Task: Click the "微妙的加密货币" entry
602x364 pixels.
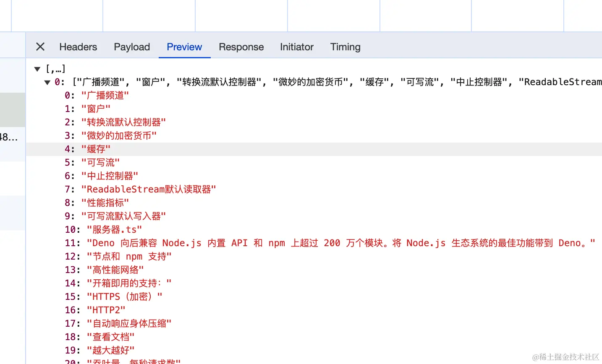Action: (119, 135)
